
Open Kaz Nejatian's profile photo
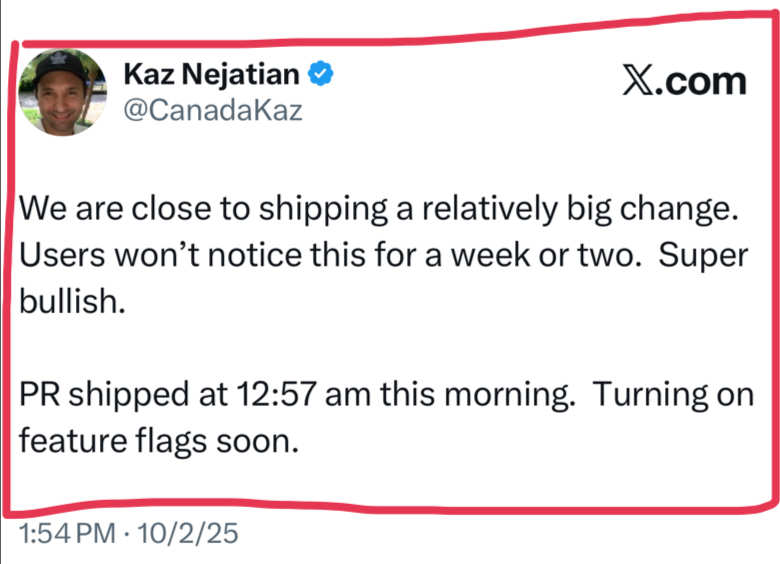coord(62,92)
